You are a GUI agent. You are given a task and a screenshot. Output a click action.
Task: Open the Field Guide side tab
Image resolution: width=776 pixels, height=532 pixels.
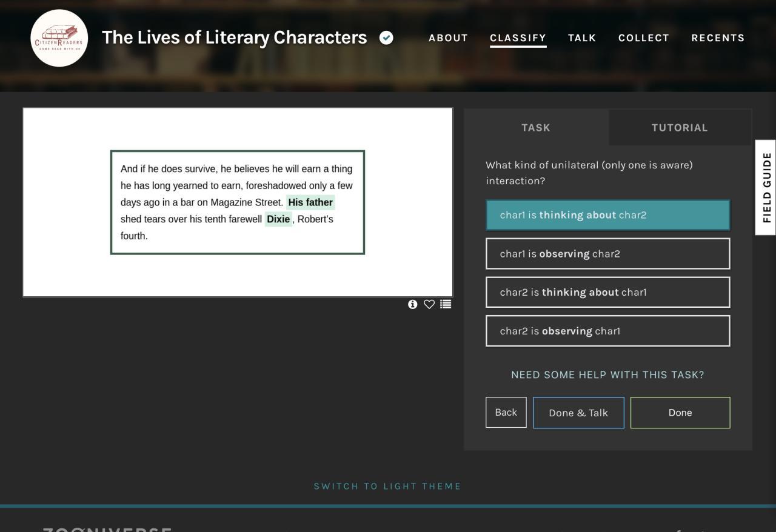pos(766,187)
